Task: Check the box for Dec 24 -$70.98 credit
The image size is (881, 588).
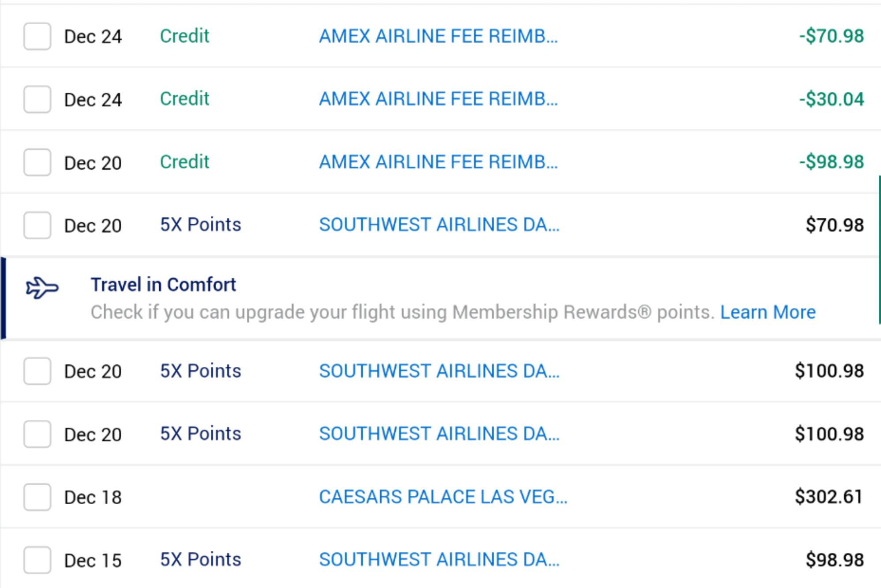Action: 37,36
